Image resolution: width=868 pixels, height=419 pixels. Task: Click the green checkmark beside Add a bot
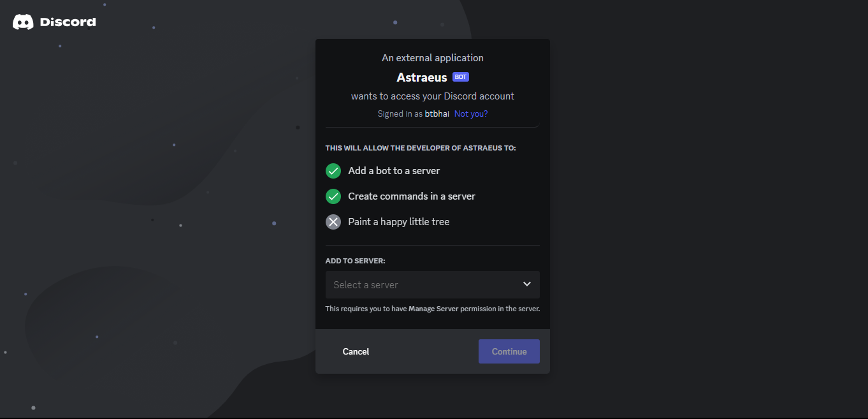point(333,171)
